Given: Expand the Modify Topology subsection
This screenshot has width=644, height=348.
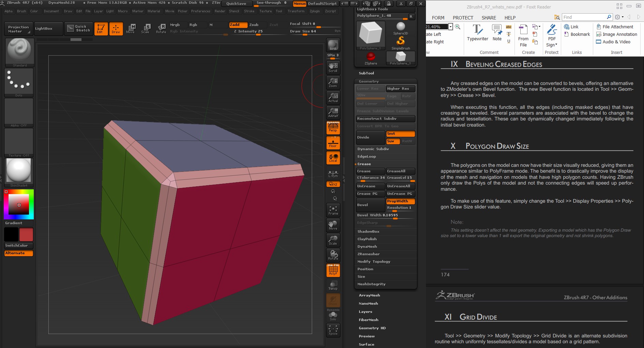Looking at the screenshot, I should pos(374,262).
